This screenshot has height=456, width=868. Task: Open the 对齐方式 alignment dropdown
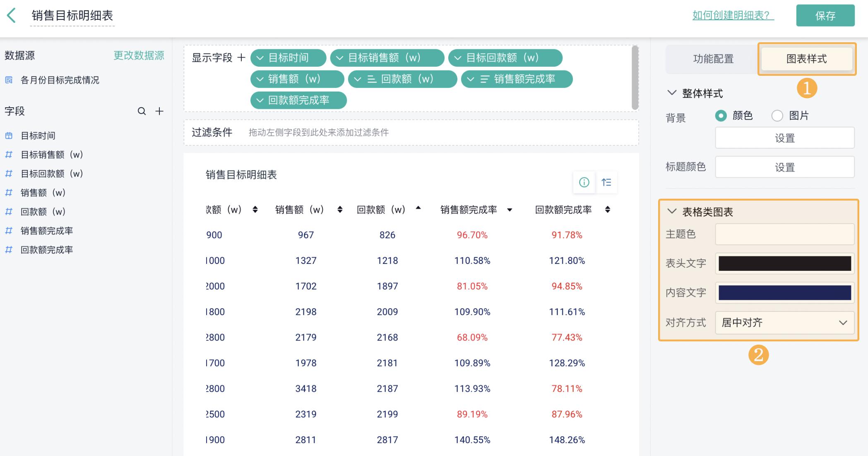click(x=784, y=323)
